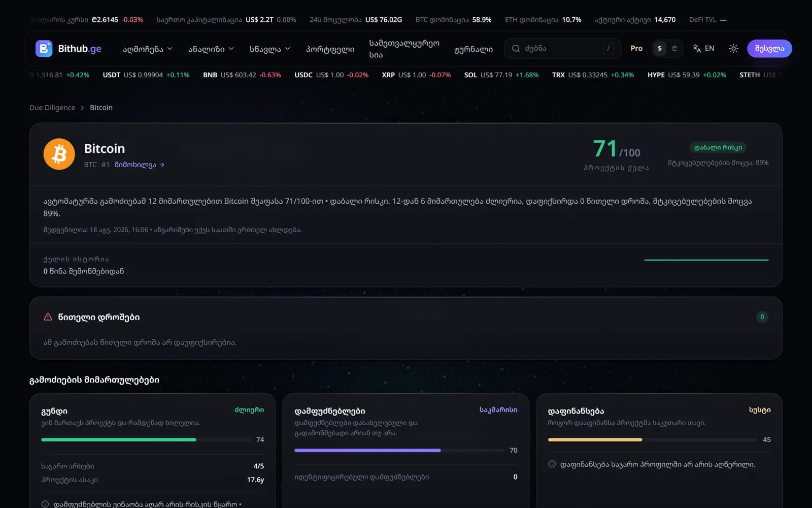
Task: Open the Due Diligence breadcrumb link
Action: (52, 108)
